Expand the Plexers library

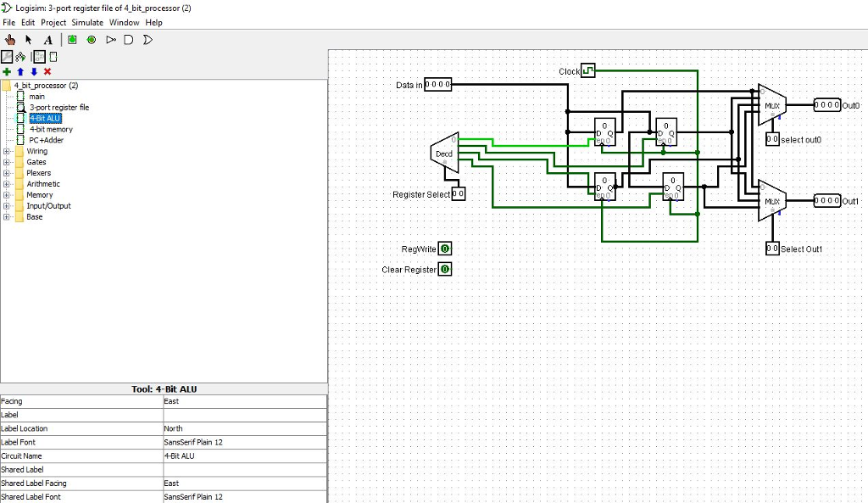point(7,173)
